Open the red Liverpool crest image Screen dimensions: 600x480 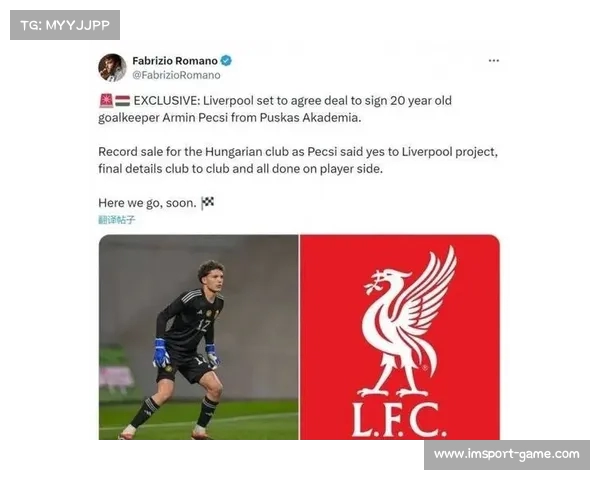click(400, 337)
